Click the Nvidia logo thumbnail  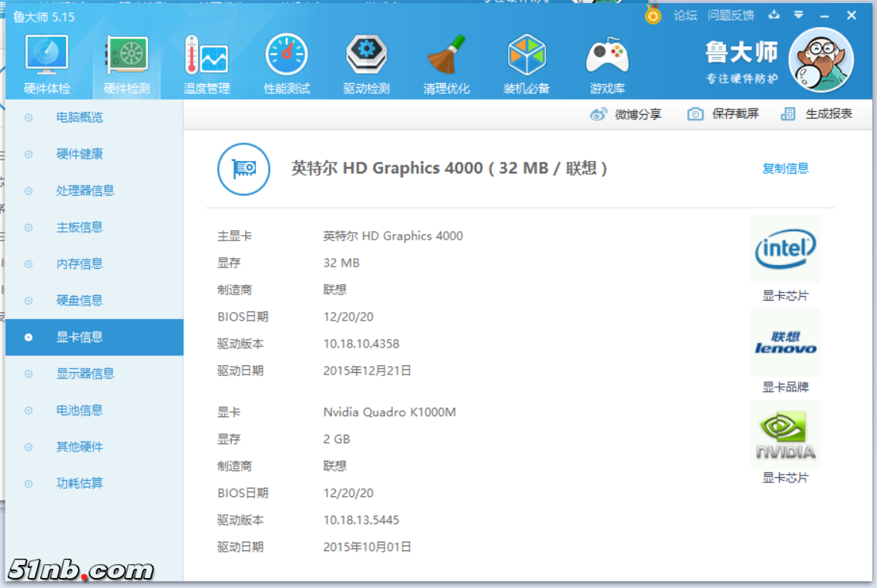[x=785, y=435]
